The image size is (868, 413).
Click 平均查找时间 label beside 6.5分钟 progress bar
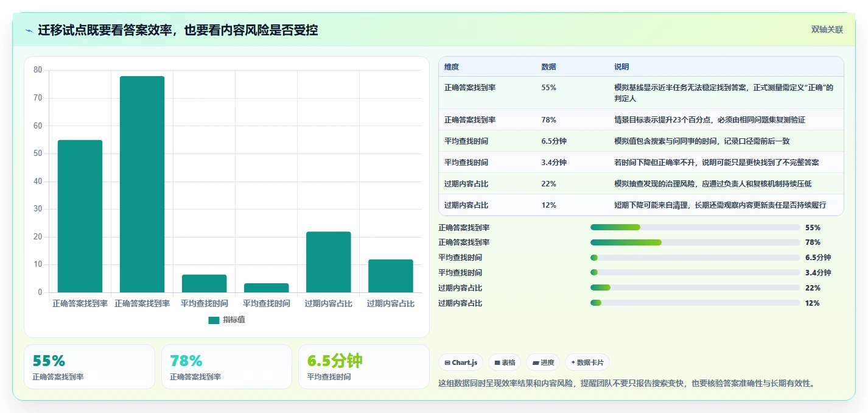pyautogui.click(x=460, y=258)
